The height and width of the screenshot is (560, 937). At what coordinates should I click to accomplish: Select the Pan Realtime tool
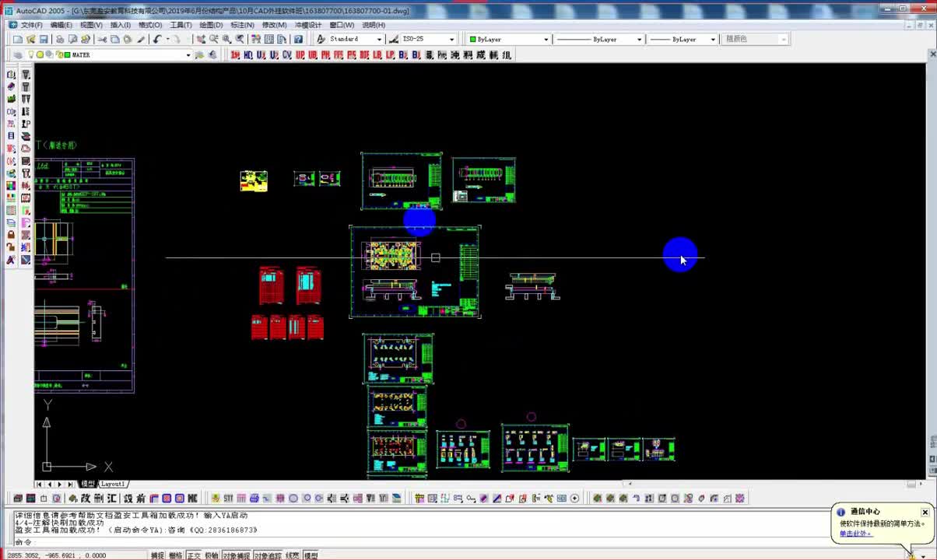(x=200, y=38)
